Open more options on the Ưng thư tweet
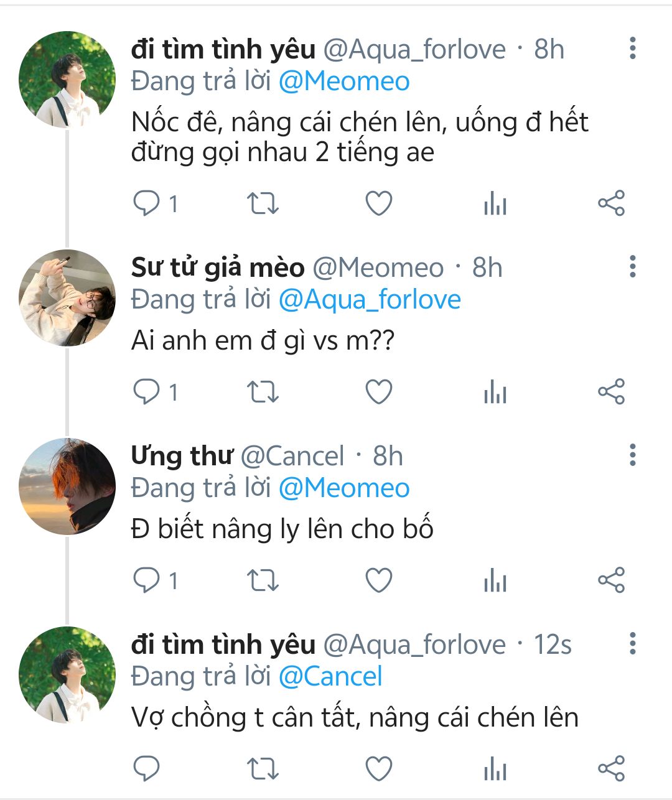This screenshot has height=800, width=672. pos(632,455)
